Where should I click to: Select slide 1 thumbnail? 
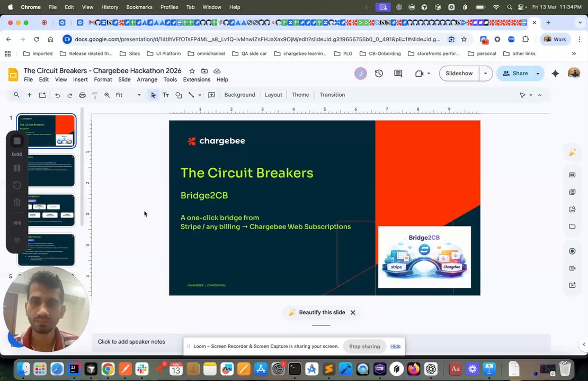47,131
